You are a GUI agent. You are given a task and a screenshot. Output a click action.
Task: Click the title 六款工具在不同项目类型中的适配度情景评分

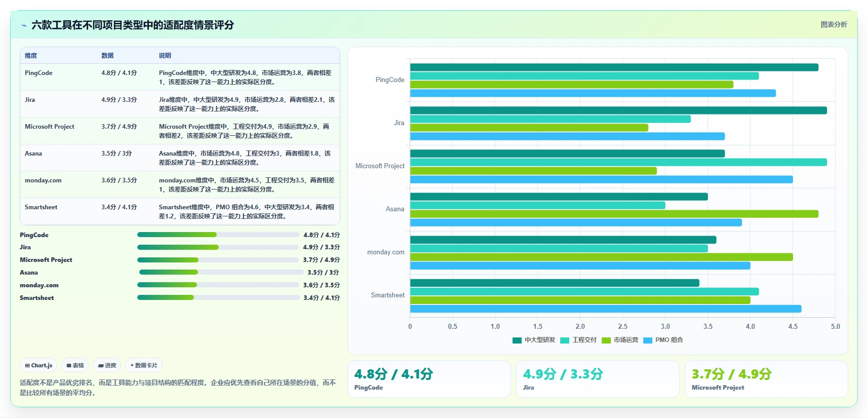[133, 25]
